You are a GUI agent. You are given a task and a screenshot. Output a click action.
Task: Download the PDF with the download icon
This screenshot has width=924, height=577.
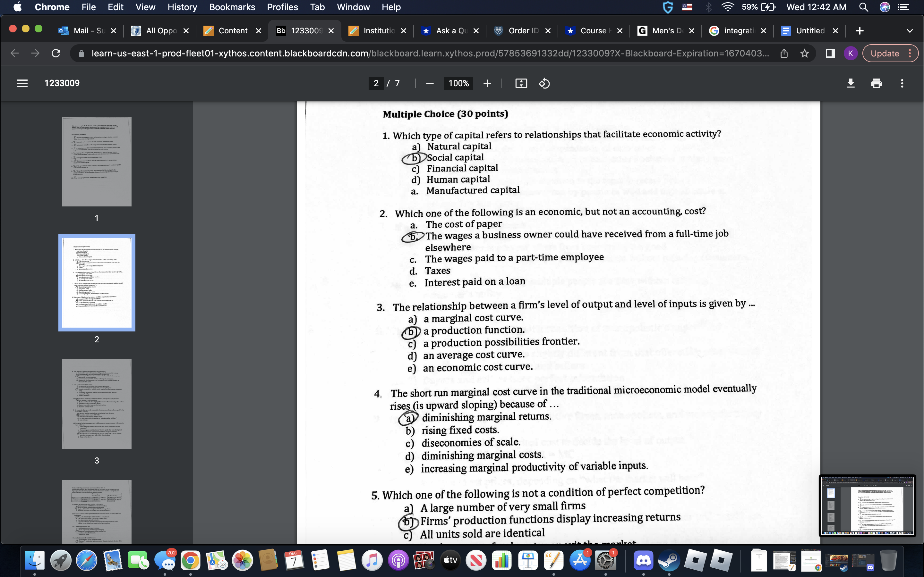coord(851,83)
